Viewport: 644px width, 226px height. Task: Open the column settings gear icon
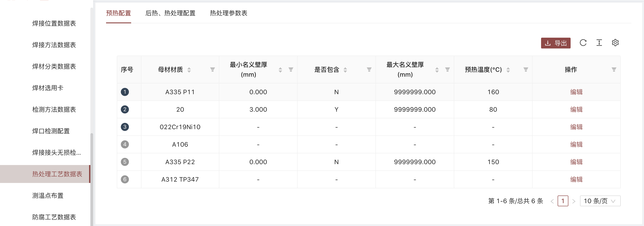click(615, 43)
